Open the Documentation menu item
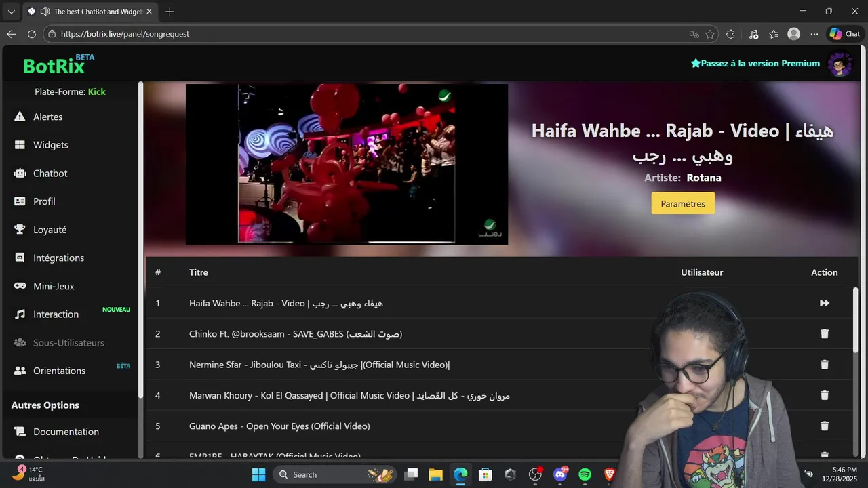The width and height of the screenshot is (868, 488). pos(66,432)
